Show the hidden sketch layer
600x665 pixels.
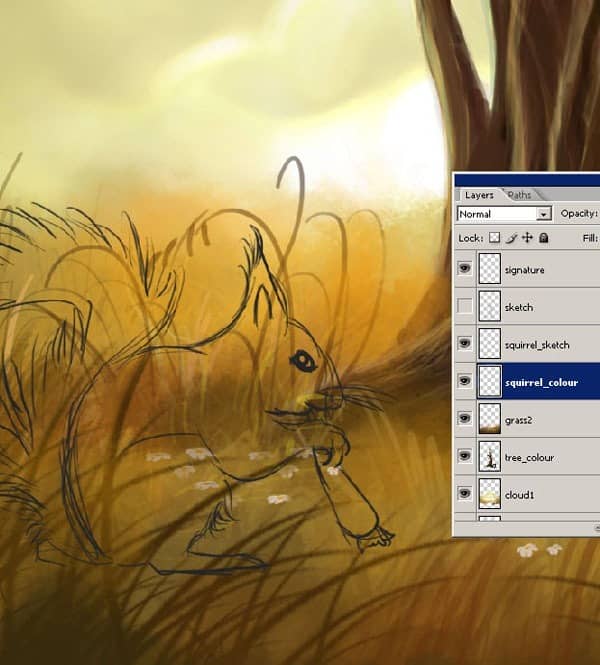point(465,306)
